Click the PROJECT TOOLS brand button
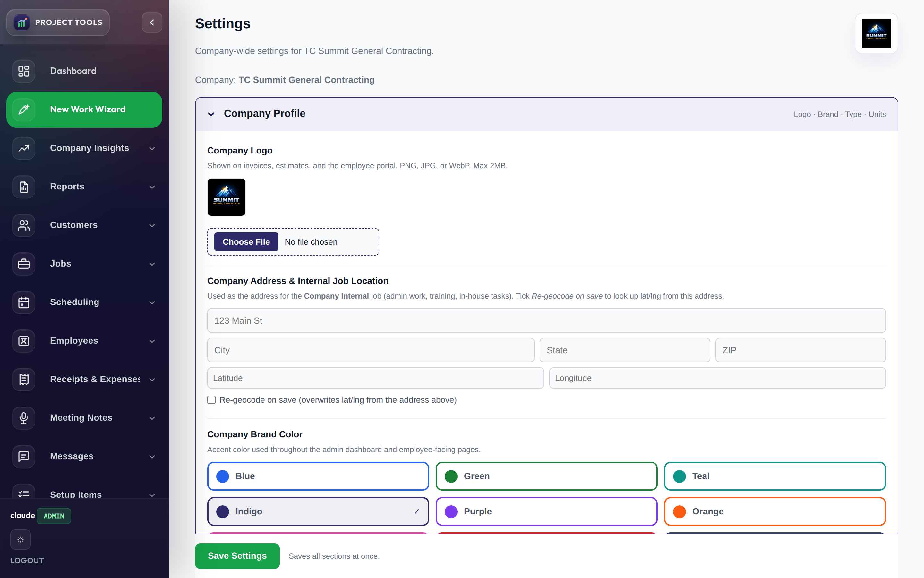The height and width of the screenshot is (578, 924). point(58,22)
